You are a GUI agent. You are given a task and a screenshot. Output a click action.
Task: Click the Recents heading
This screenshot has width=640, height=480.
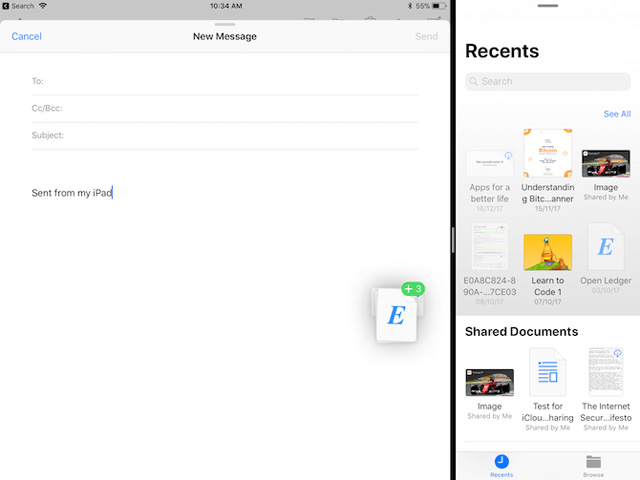click(502, 51)
